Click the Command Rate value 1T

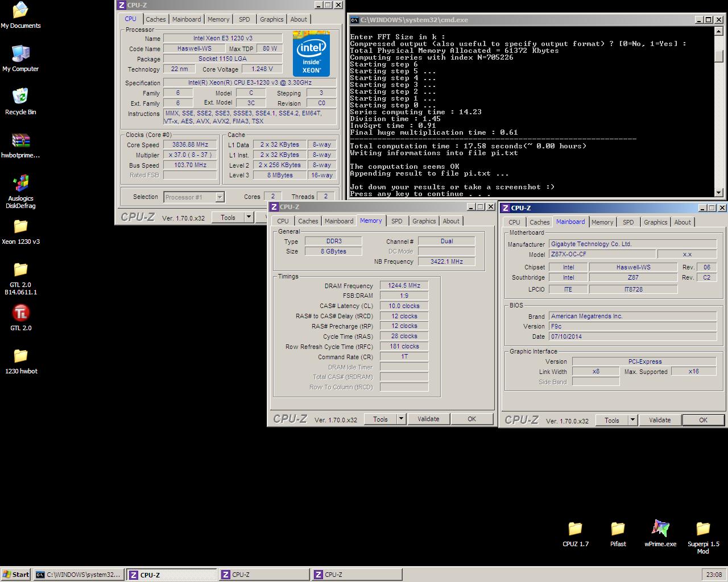pyautogui.click(x=404, y=356)
